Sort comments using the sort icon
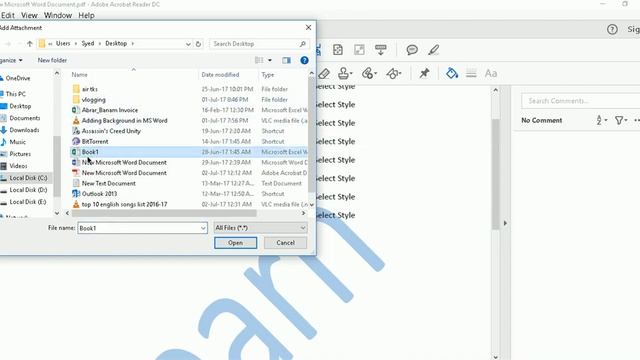640x360 pixels. tap(601, 120)
